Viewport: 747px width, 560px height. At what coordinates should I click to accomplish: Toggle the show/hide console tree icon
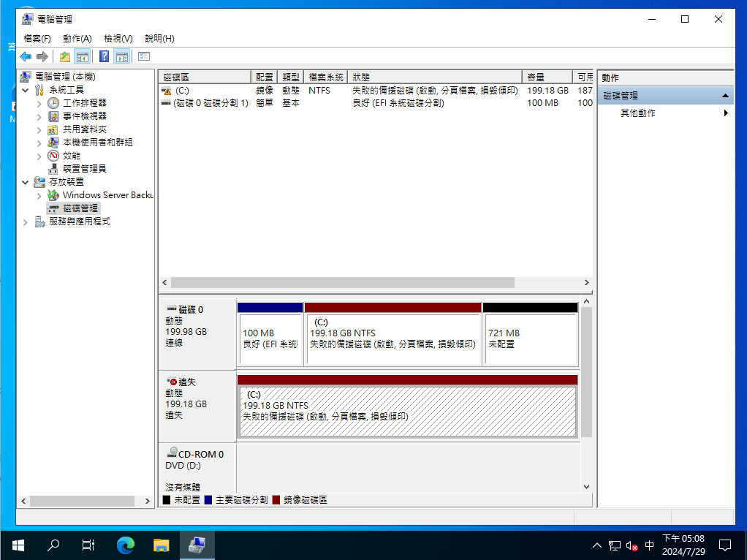point(83,57)
